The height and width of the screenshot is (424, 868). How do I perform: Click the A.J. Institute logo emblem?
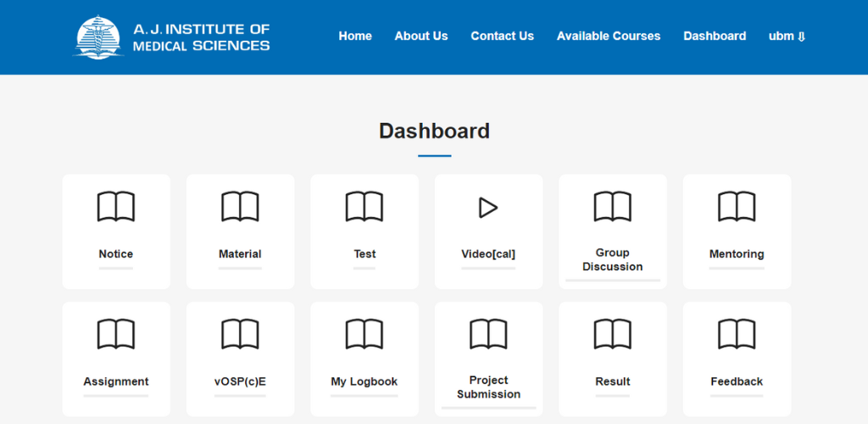[x=98, y=37]
